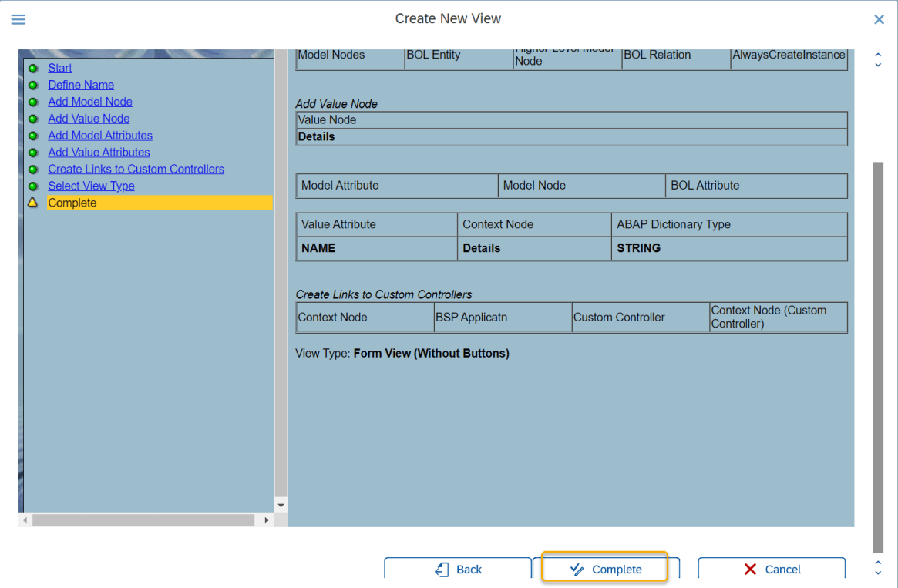Viewport: 898px width, 588px height.
Task: Click the red X icon on the Cancel button
Action: coord(748,569)
